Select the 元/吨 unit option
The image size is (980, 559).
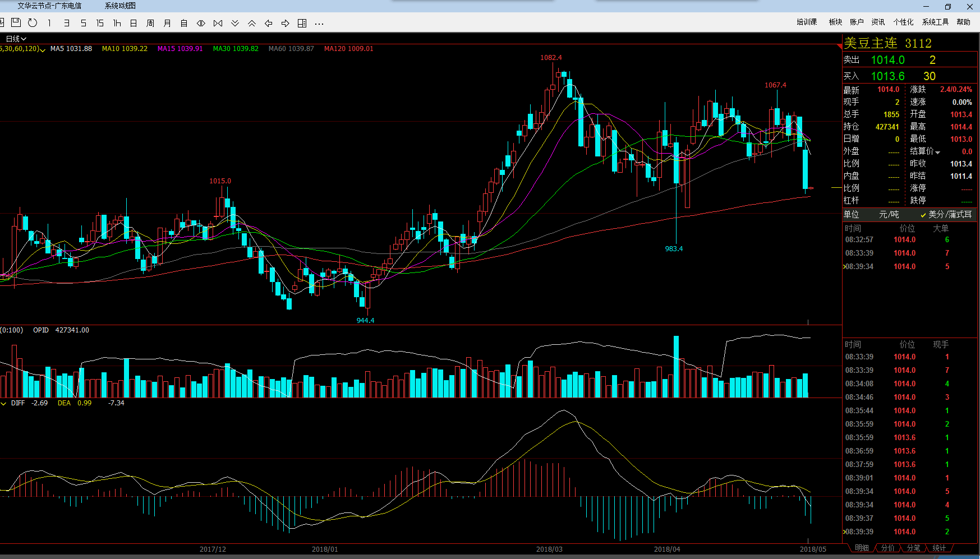coord(889,214)
